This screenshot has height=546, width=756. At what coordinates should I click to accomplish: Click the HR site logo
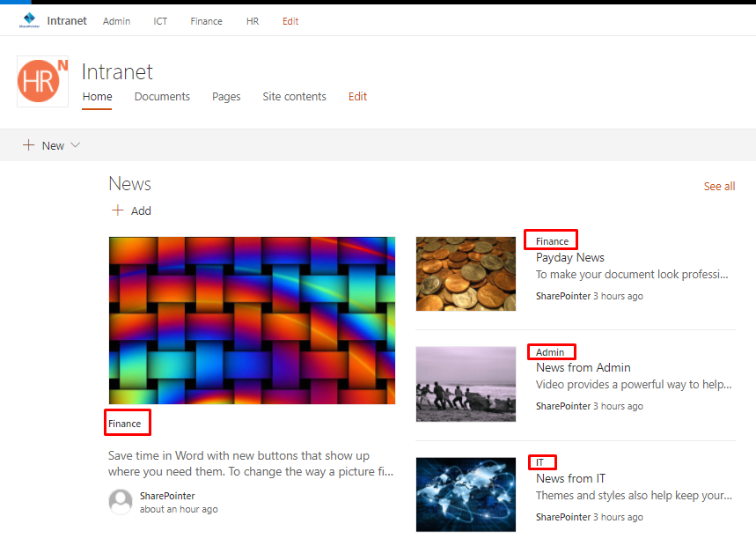(x=42, y=81)
